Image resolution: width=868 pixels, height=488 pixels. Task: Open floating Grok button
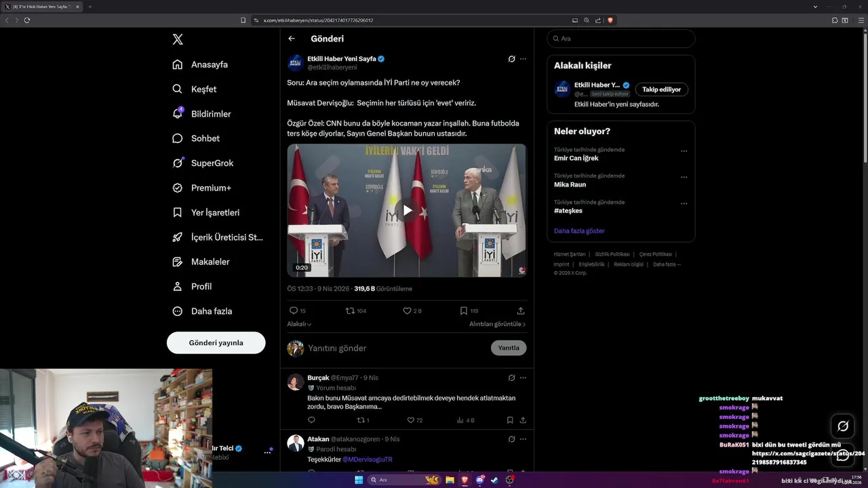[843, 426]
